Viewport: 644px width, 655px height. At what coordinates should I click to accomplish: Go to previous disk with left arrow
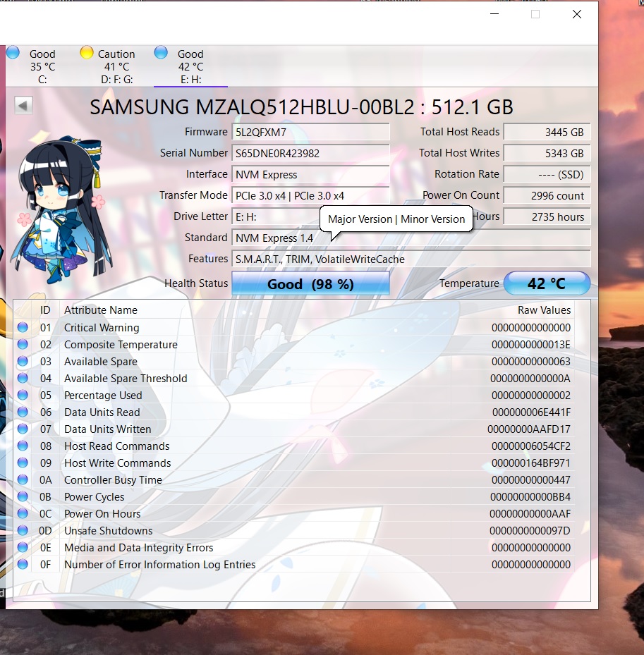click(23, 105)
